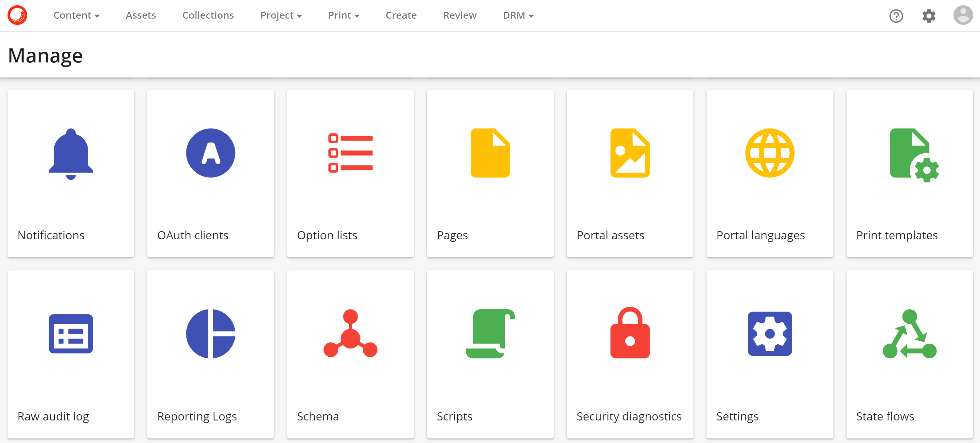The image size is (980, 443).
Task: Select the Raw audit log label
Action: coord(53,417)
